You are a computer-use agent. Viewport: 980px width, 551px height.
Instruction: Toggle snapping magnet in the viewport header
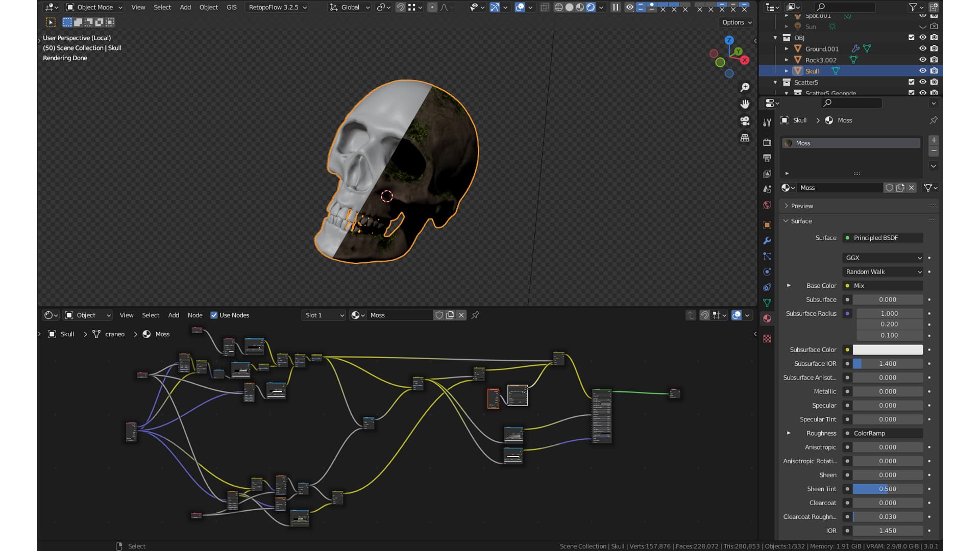(401, 7)
